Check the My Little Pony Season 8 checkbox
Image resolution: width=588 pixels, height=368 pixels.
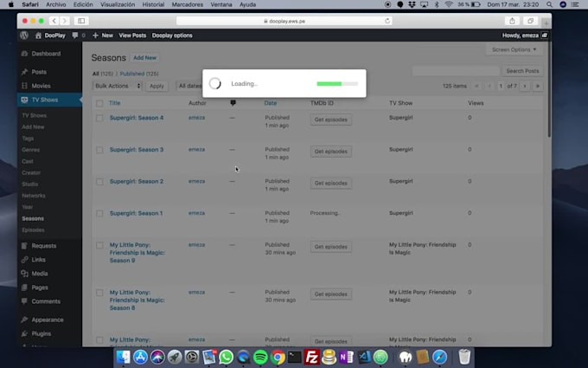point(99,293)
